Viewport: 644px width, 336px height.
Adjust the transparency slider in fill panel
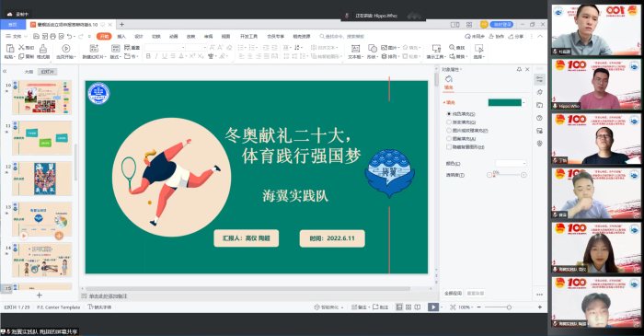(506, 175)
